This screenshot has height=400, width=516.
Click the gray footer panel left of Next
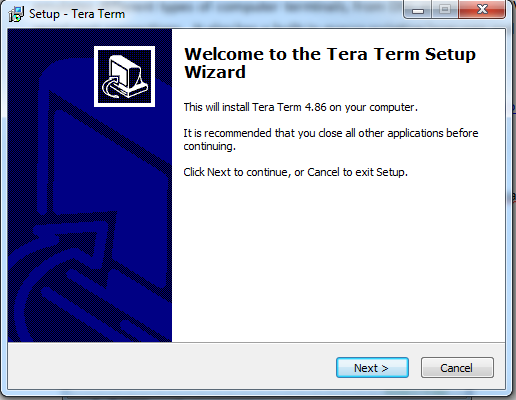170,366
